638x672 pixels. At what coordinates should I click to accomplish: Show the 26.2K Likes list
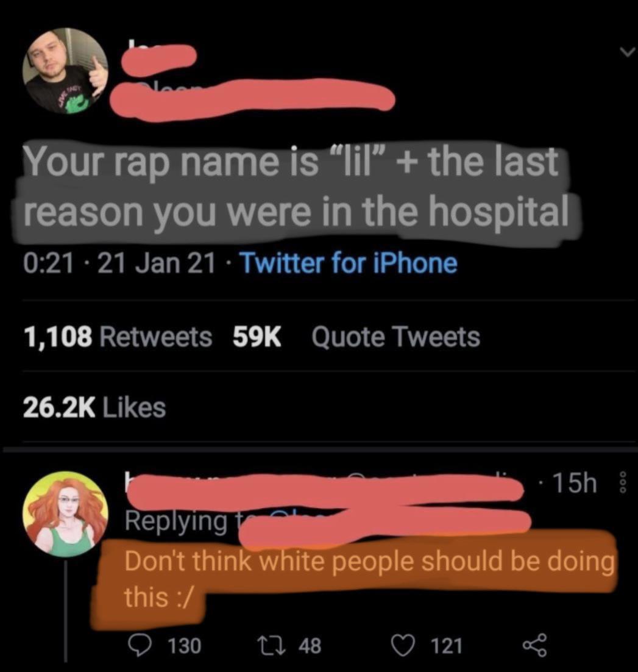coord(94,407)
